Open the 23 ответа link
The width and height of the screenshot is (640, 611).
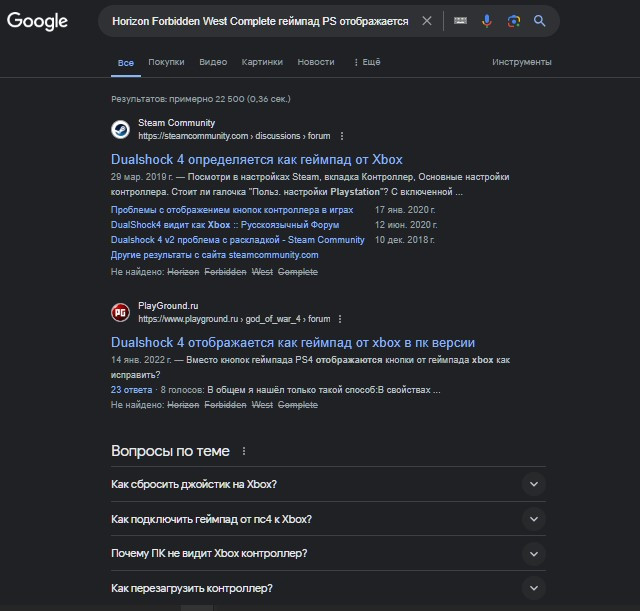131,390
